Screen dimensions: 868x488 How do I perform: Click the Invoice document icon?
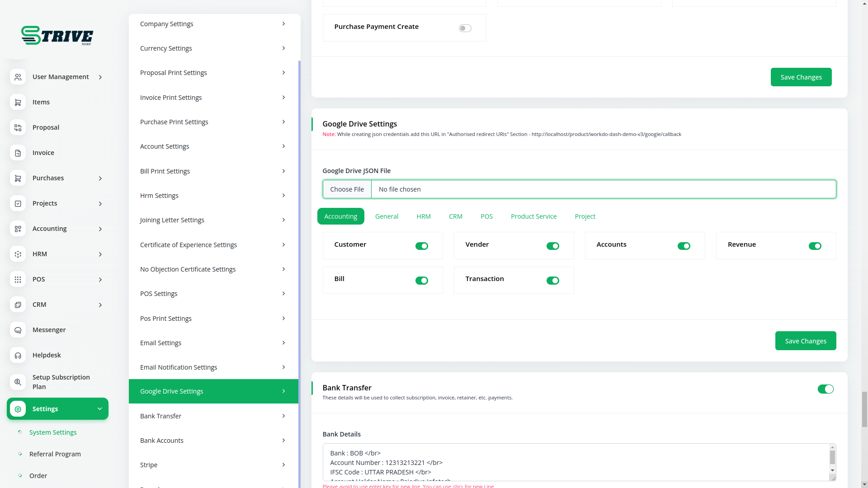click(x=18, y=153)
